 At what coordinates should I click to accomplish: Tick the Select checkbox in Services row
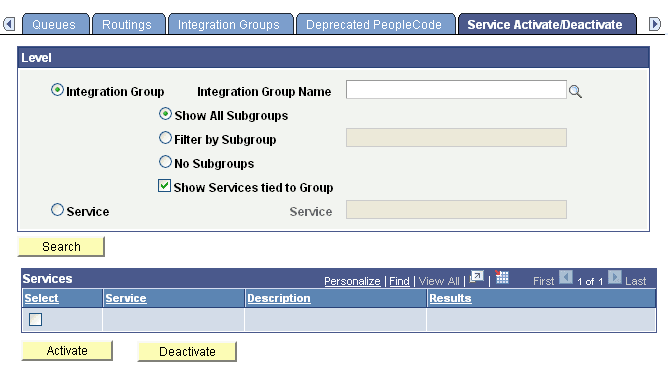(35, 319)
